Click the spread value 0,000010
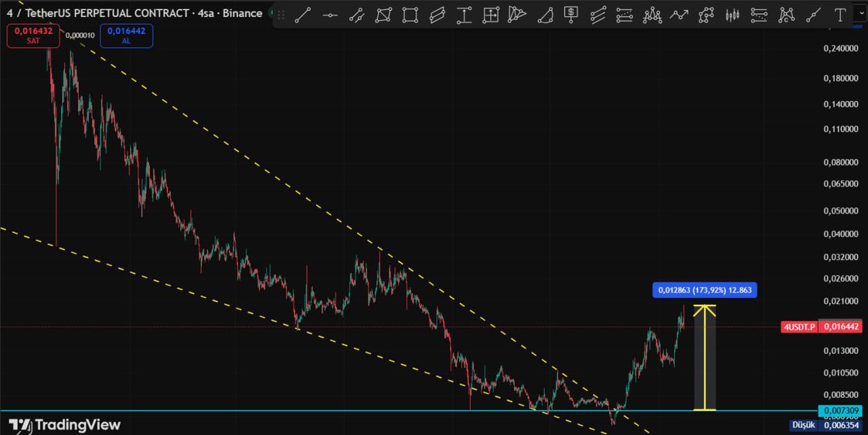The height and width of the screenshot is (435, 868). click(x=80, y=35)
